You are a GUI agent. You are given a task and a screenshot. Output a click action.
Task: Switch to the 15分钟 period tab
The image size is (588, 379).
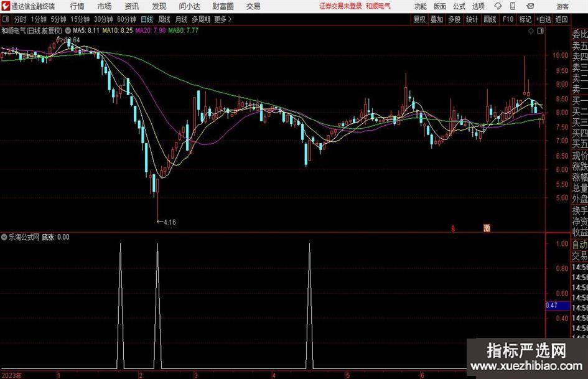80,19
